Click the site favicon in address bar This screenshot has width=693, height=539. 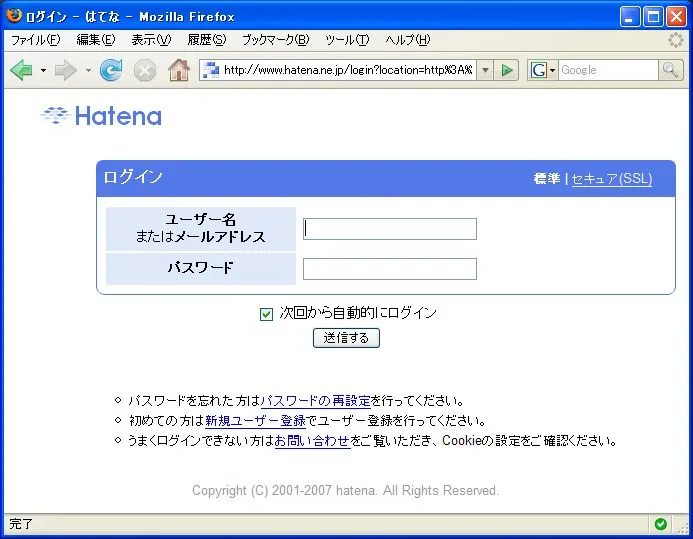click(x=211, y=70)
